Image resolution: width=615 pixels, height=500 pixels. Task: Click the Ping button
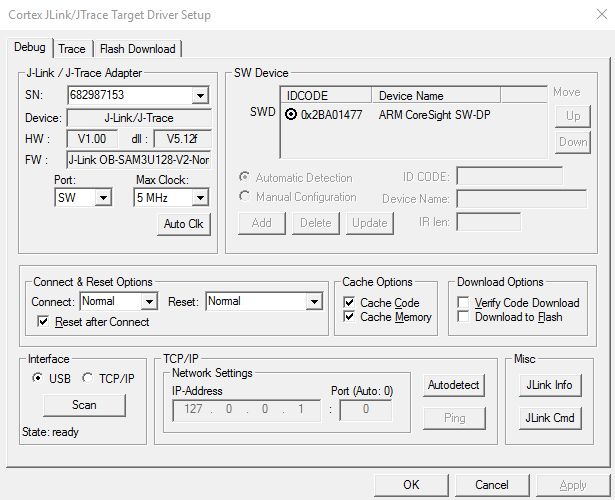pos(454,418)
